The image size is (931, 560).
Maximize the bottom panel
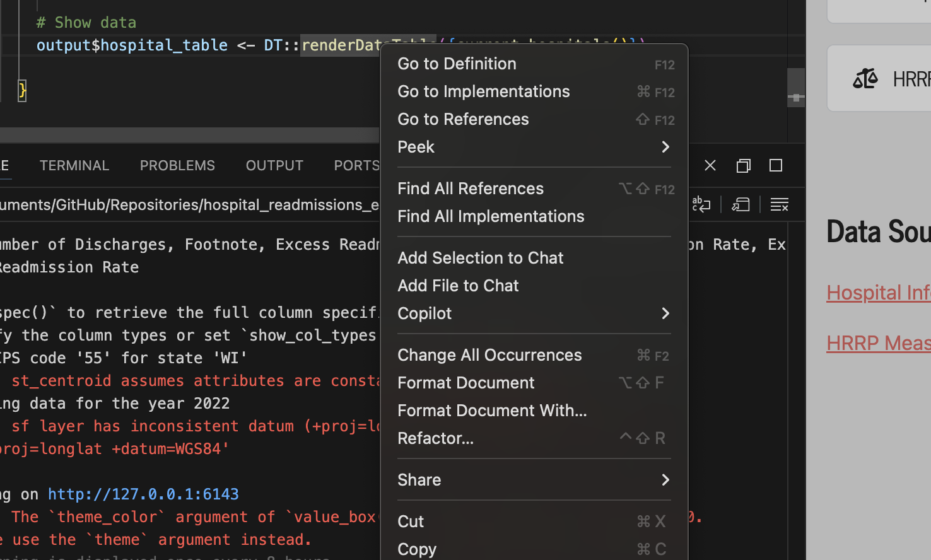click(x=776, y=165)
